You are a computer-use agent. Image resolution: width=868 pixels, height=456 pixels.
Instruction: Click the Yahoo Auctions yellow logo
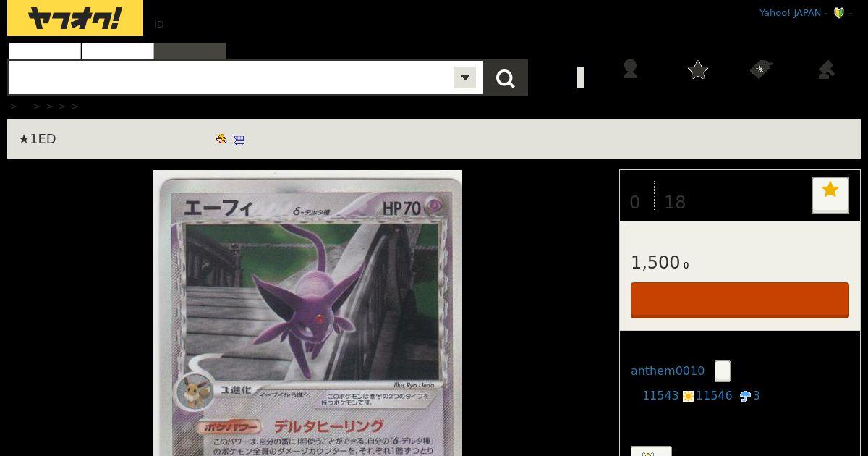pyautogui.click(x=75, y=18)
